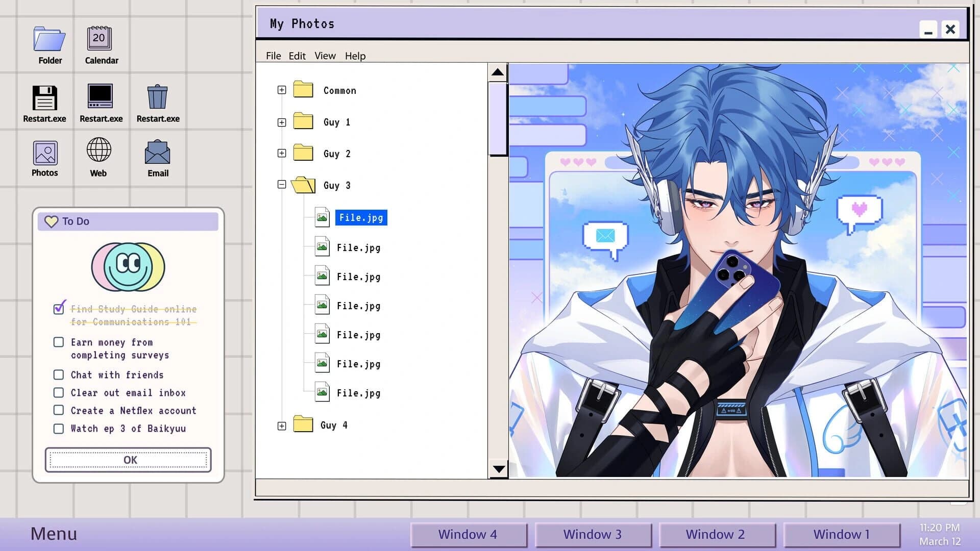Collapse the Guy 3 folder
Viewport: 980px width, 551px height.
281,185
